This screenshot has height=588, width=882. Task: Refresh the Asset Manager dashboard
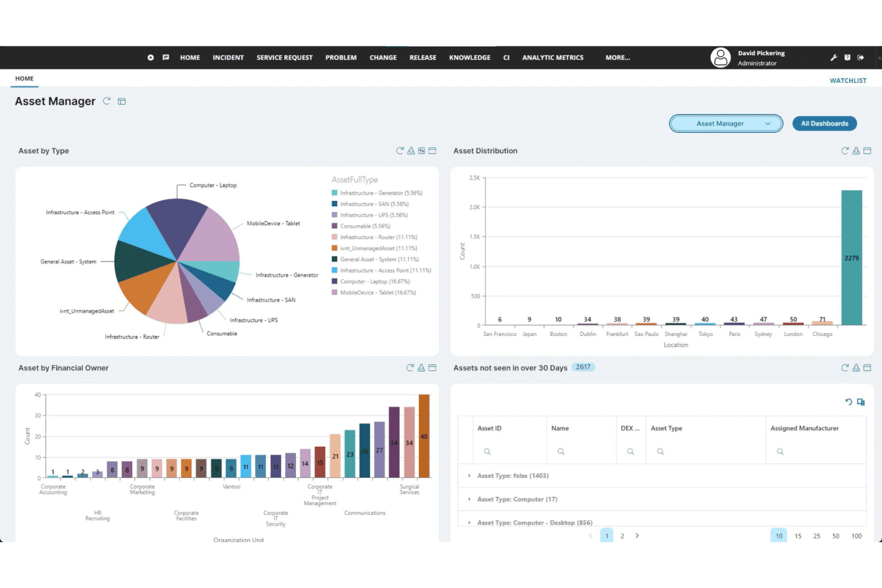[107, 101]
